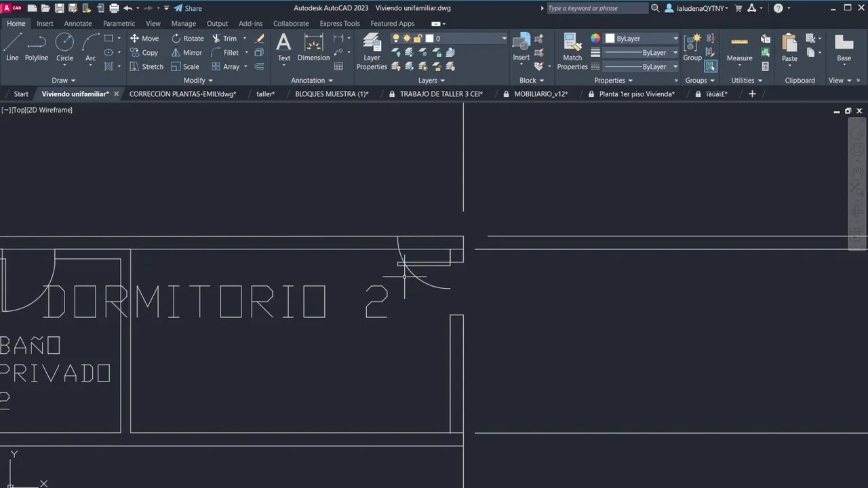Expand the Utilities panel
This screenshot has width=868, height=488.
(747, 80)
